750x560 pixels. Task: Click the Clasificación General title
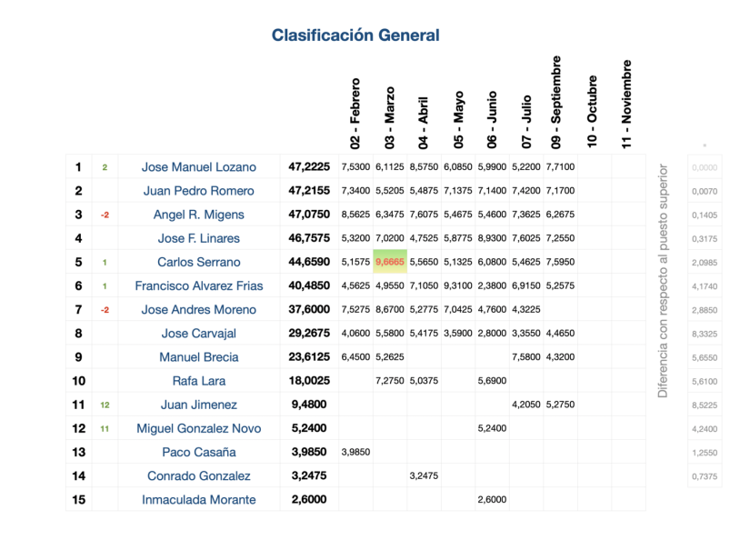355,35
